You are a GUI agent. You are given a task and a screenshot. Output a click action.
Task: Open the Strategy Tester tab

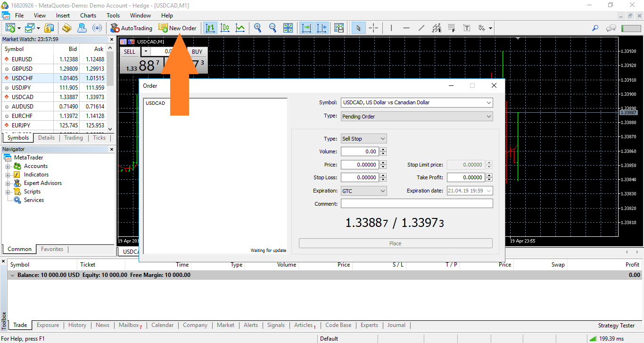(x=616, y=325)
